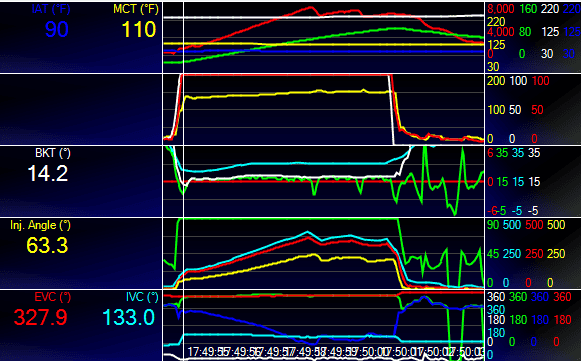Click the green 35 scale label in BKT chart

[x=502, y=153]
